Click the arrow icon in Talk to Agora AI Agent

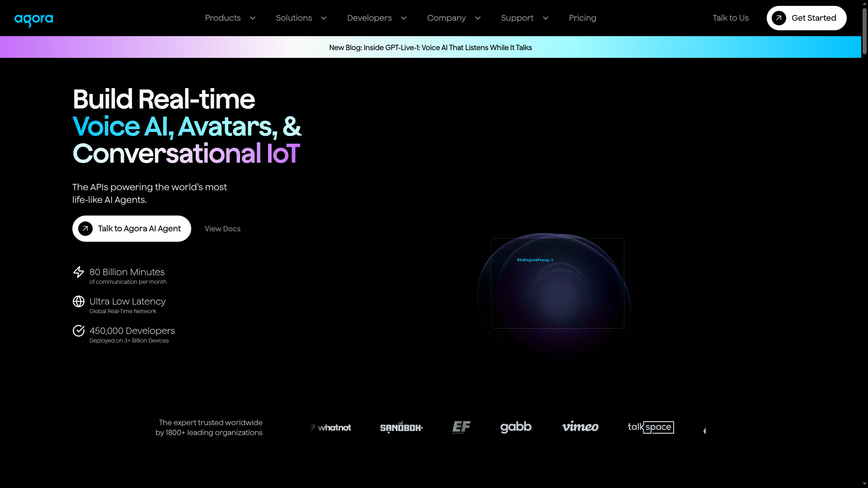(85, 229)
